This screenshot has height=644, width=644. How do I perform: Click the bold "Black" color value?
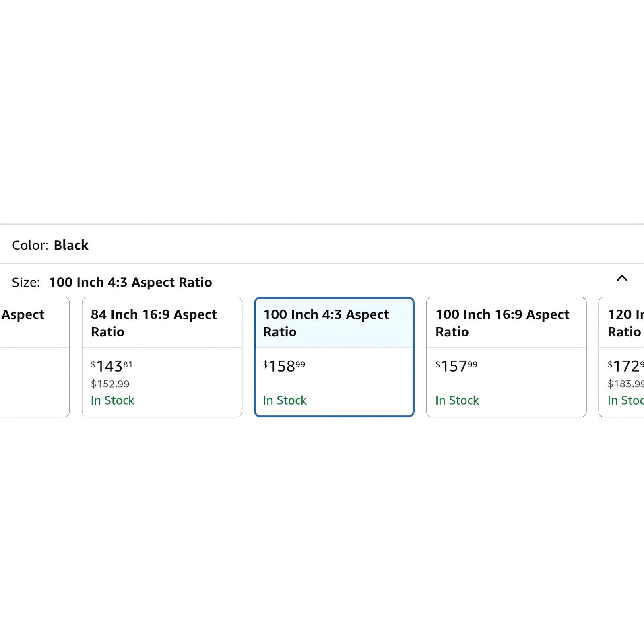(71, 245)
